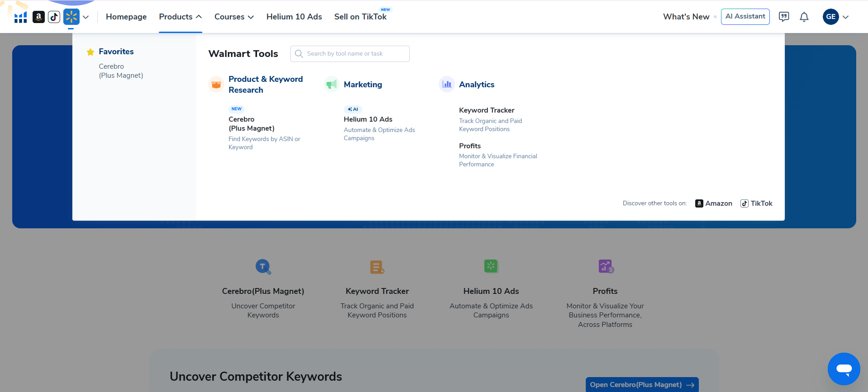Click 'Monitor & Visualize Financial Performance' text
868x392 pixels.
click(x=498, y=161)
